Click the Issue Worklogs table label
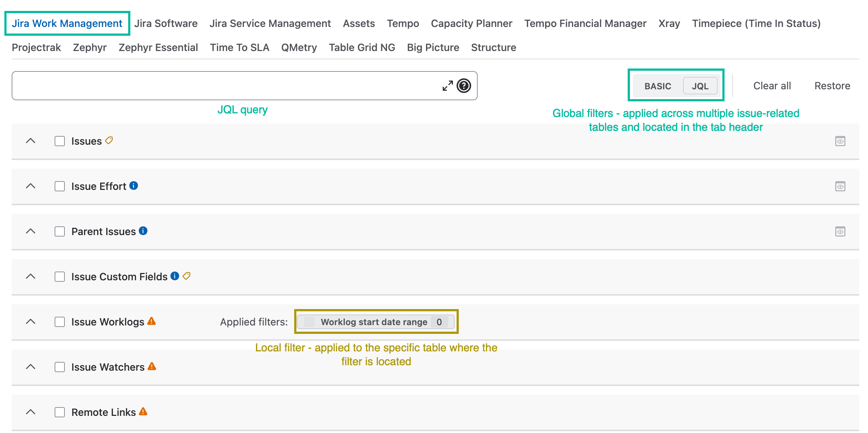Screen dimensions: 868x433 tap(108, 322)
